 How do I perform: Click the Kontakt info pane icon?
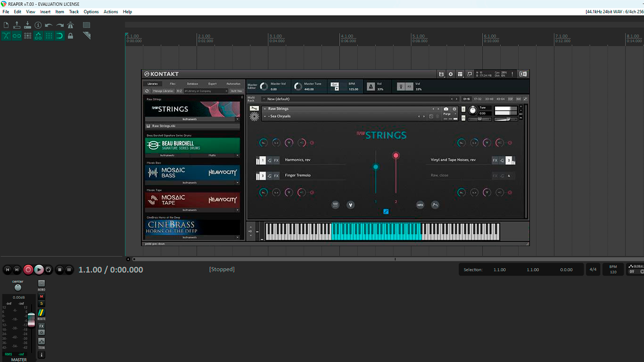click(523, 74)
